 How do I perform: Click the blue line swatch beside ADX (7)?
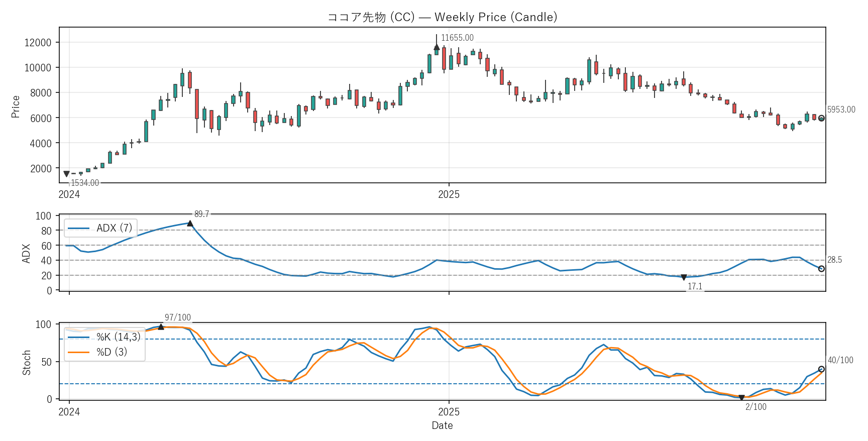(78, 229)
